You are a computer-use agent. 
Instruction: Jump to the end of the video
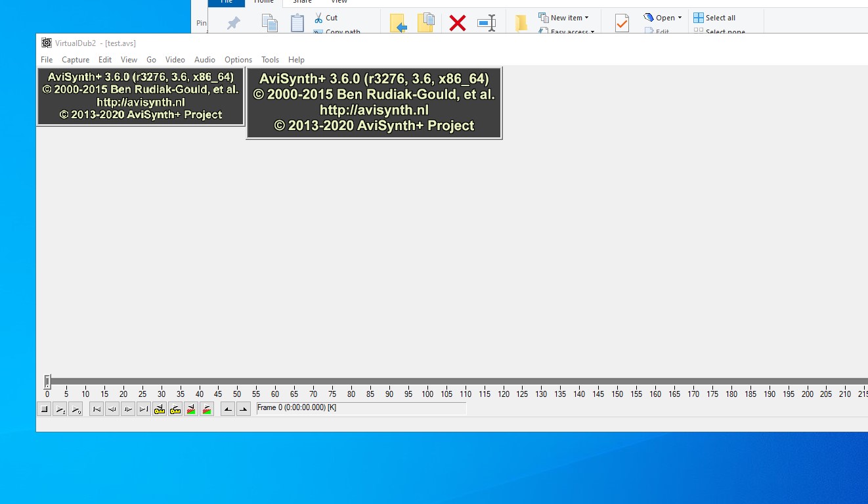click(144, 409)
